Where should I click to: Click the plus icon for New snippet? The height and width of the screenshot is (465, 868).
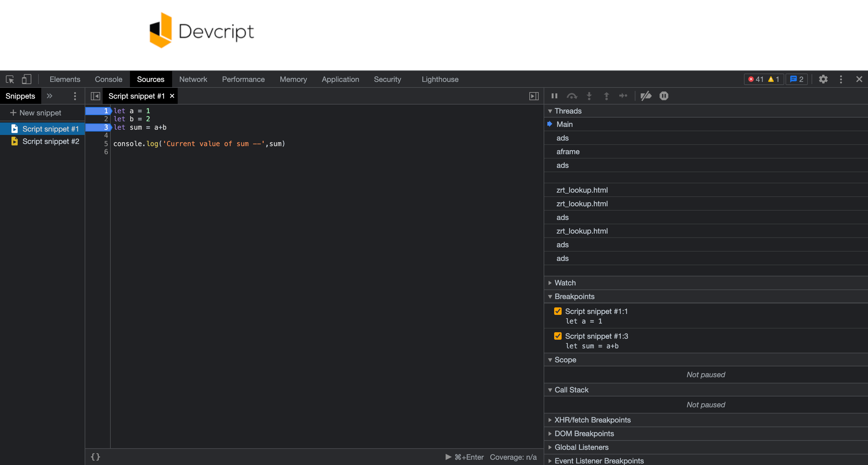13,113
